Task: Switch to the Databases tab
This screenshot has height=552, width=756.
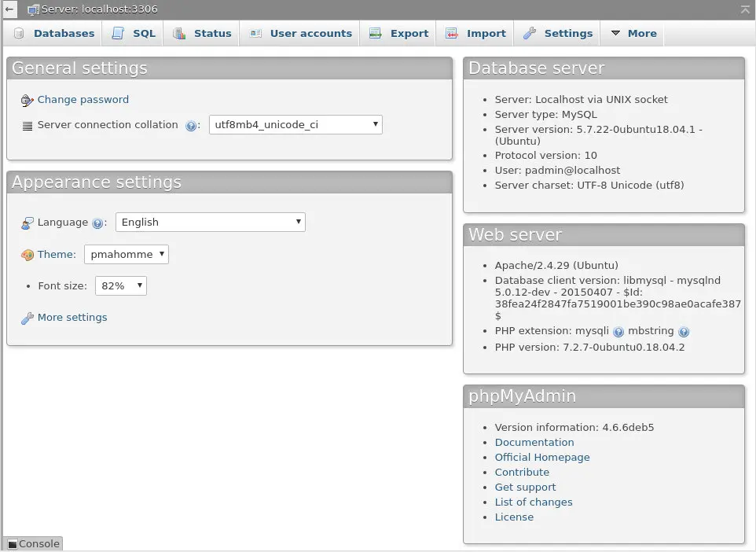Action: pyautogui.click(x=54, y=34)
